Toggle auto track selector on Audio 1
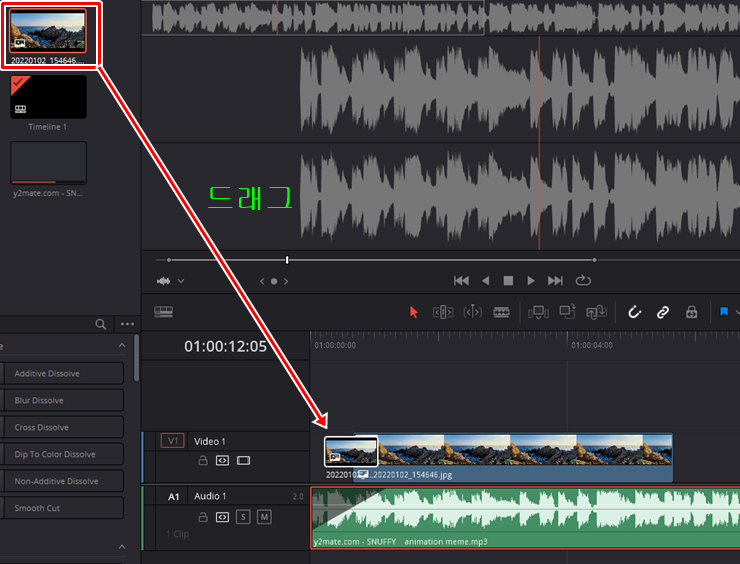 pos(222,517)
